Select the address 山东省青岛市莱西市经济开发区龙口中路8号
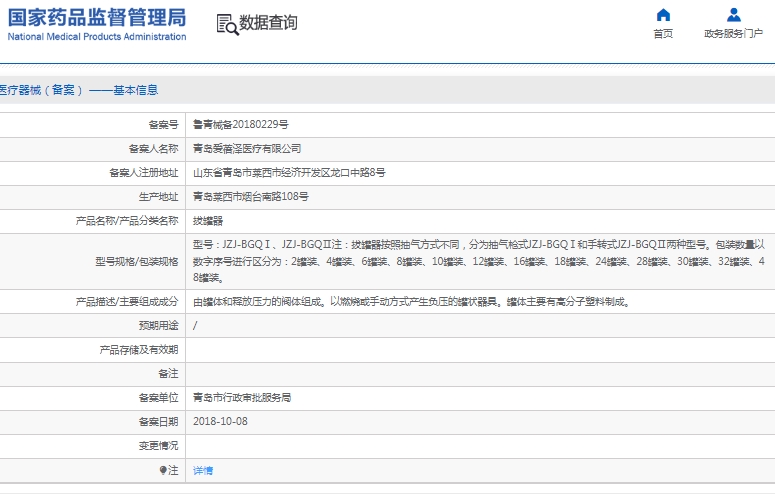Screen dimensions: 775x494 [x=289, y=173]
